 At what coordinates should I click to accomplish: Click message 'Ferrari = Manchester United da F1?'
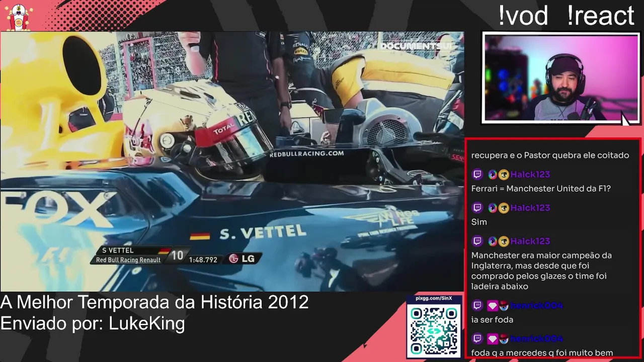541,189
